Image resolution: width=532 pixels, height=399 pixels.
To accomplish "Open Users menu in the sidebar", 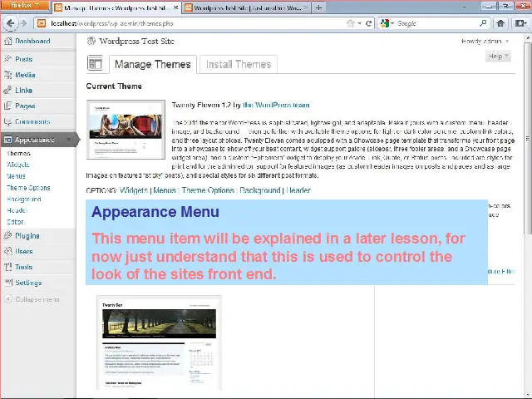I will tap(24, 251).
